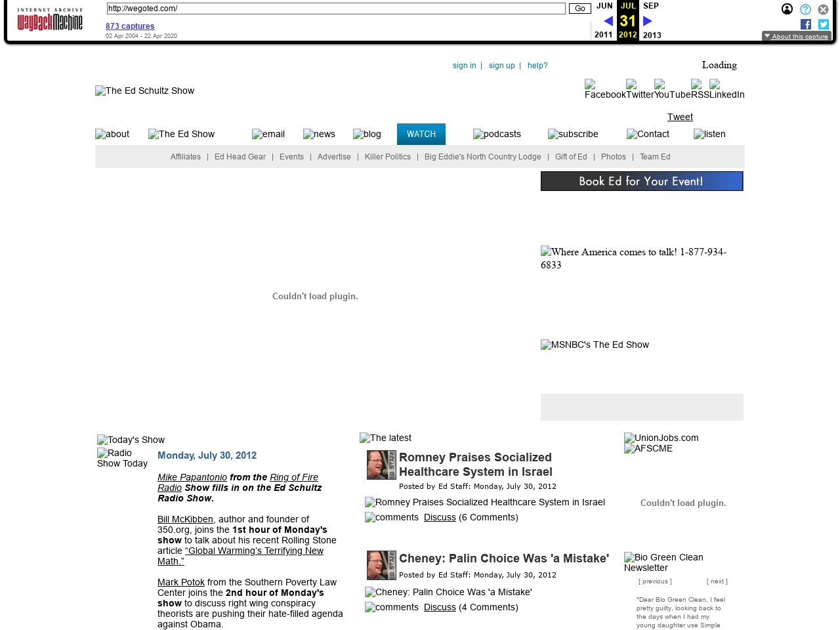Click the Book Ed for Your Event banner
840x630 pixels.
641,181
